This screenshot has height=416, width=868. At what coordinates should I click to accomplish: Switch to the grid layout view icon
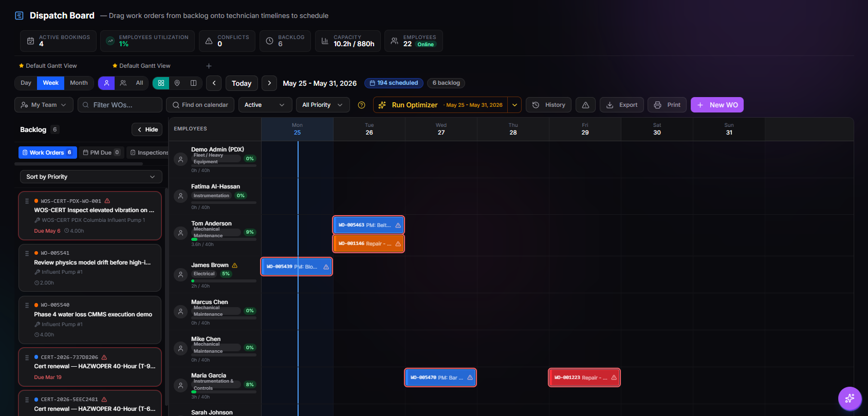point(161,83)
